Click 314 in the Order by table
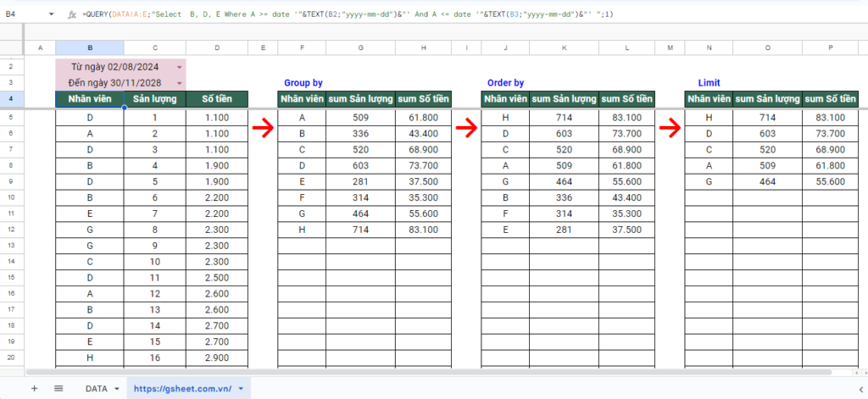The height and width of the screenshot is (399, 868). [x=564, y=213]
